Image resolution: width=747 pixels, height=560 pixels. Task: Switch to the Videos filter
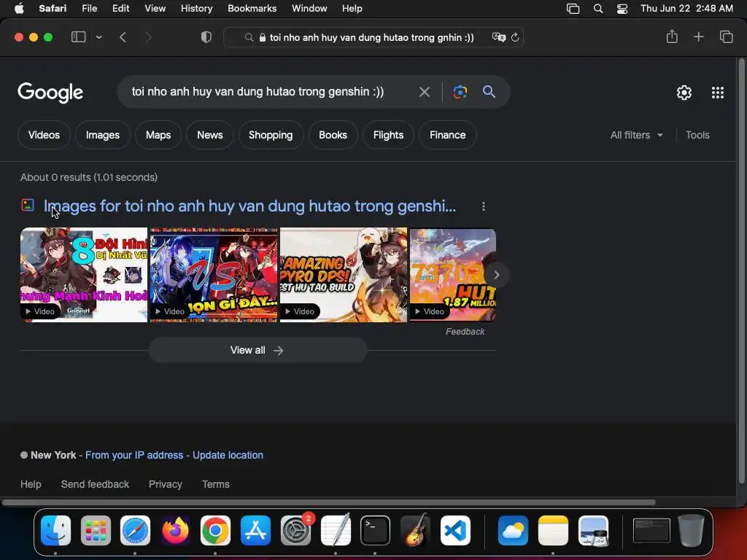pos(44,135)
